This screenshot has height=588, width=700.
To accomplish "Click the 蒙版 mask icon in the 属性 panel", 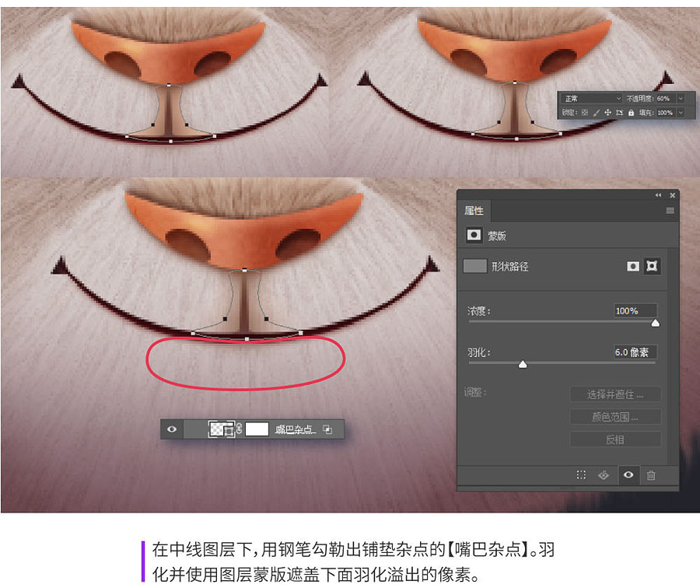I will (x=474, y=234).
